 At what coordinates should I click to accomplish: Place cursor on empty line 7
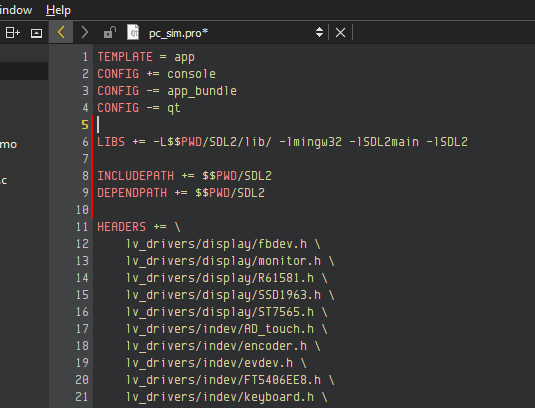[x=314, y=159]
